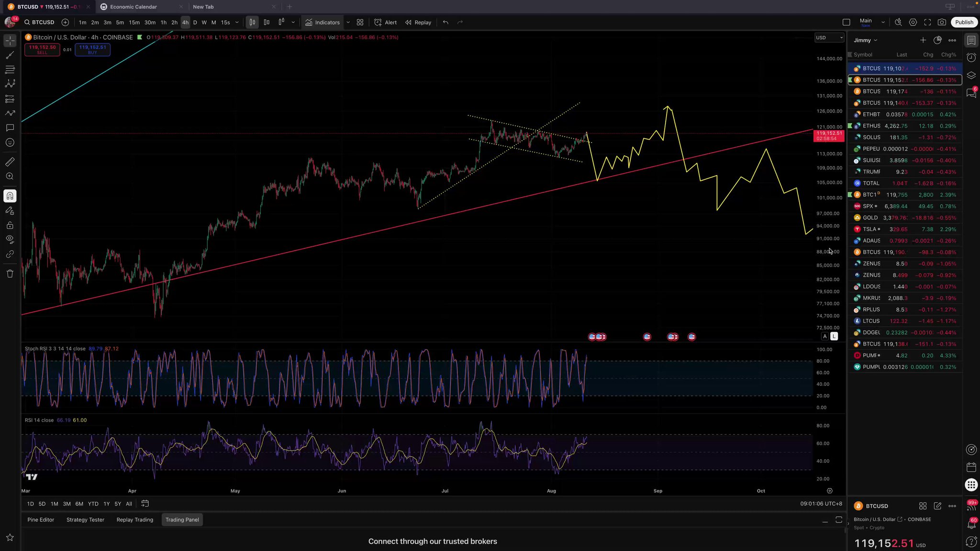This screenshot has width=980, height=551.
Task: Click the 119,152.51 BUY button
Action: pyautogui.click(x=92, y=49)
